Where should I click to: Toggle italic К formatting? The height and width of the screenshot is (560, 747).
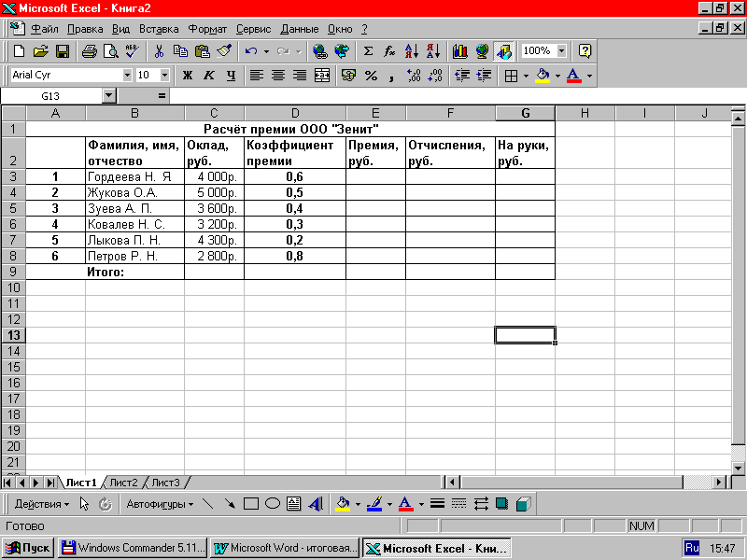click(x=208, y=76)
